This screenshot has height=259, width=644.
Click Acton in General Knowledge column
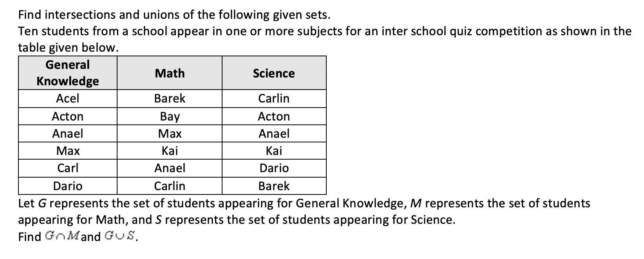tap(68, 116)
